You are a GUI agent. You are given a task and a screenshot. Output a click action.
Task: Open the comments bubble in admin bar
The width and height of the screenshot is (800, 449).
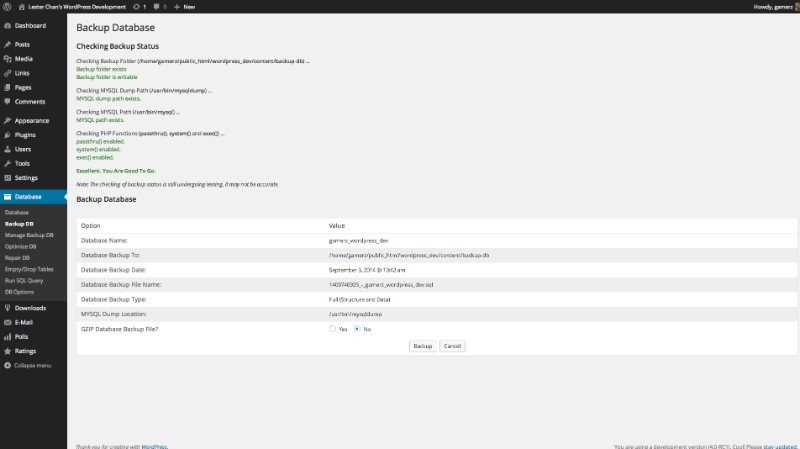coord(156,7)
